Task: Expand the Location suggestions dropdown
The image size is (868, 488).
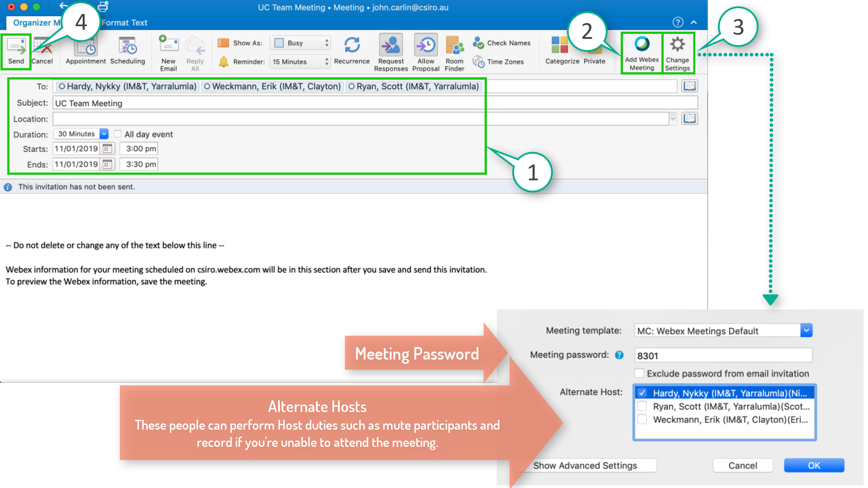Action: [673, 119]
